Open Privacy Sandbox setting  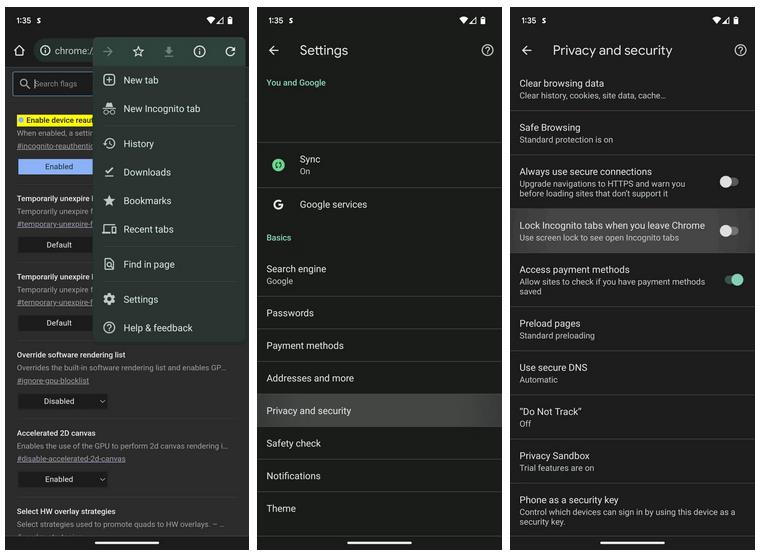tap(632, 461)
